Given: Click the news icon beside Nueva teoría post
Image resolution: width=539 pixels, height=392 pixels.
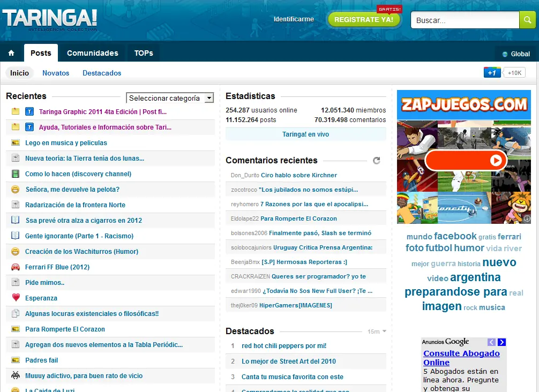Looking at the screenshot, I should click(16, 158).
